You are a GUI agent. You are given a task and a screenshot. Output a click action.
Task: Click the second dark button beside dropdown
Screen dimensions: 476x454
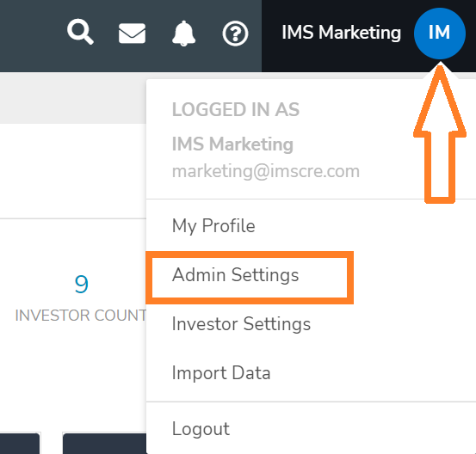click(x=105, y=443)
